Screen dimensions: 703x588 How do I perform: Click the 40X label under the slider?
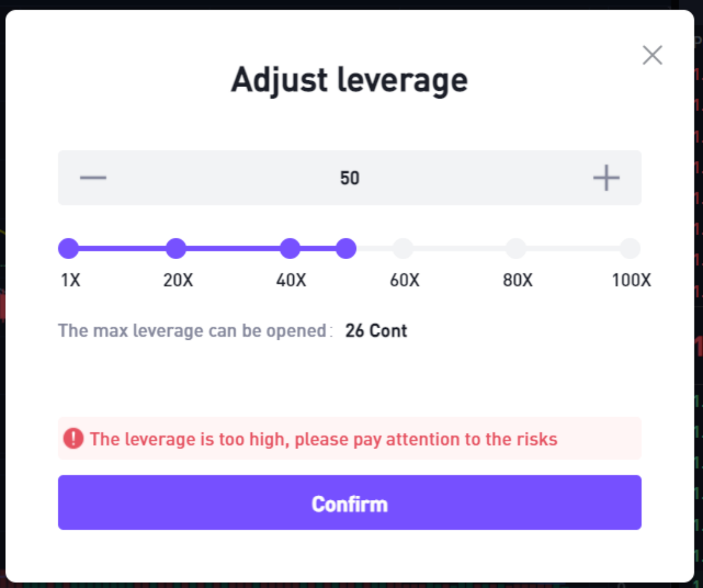point(291,280)
